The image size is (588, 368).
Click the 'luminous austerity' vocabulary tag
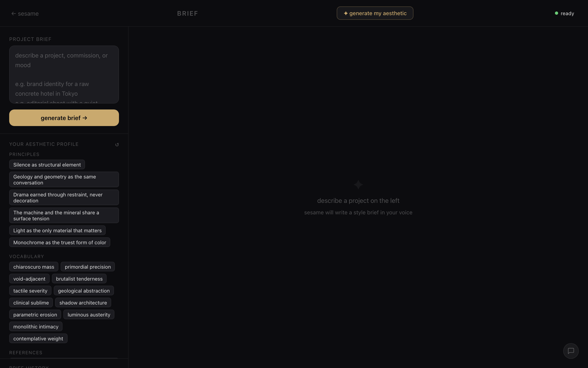tap(89, 314)
